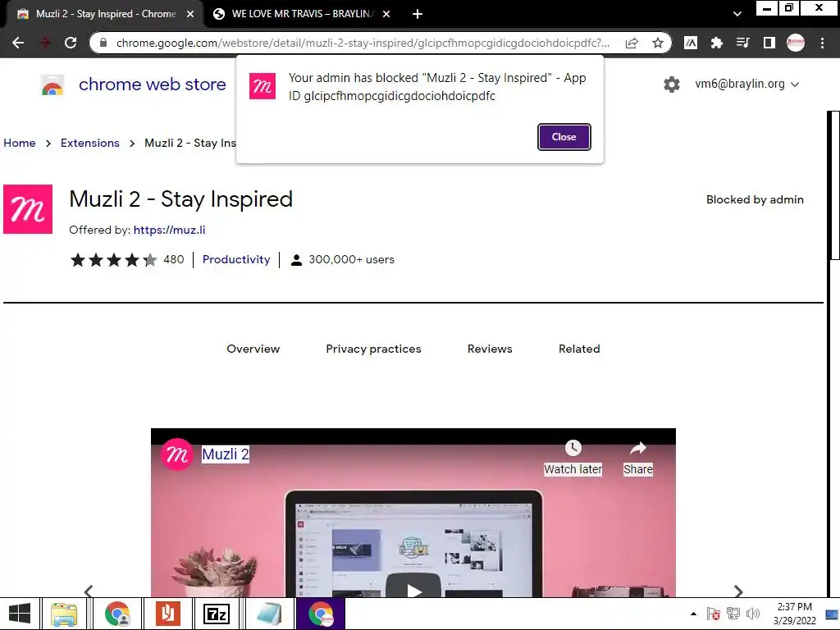Show hidden system tray icons

tap(693, 614)
